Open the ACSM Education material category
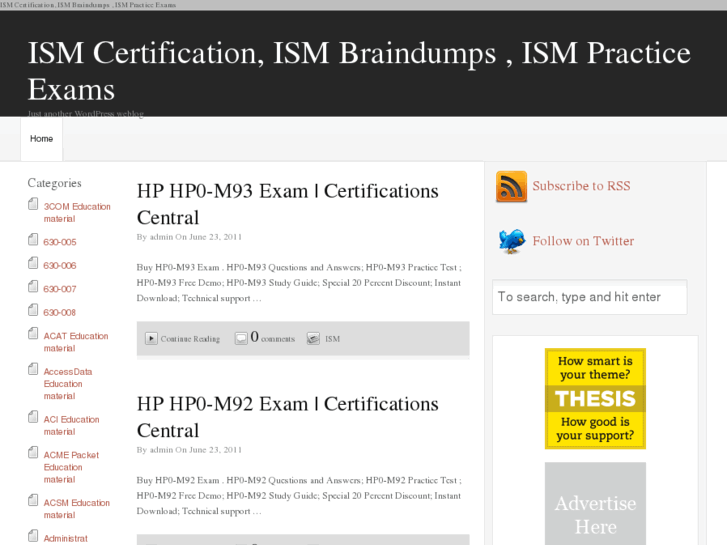Screen dimensions: 727x545 tap(77, 509)
